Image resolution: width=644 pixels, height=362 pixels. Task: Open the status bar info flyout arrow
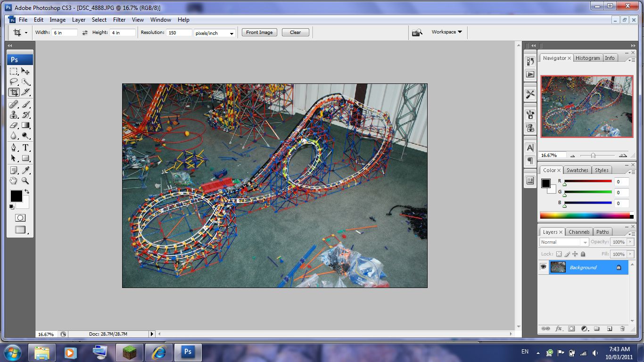point(152,334)
